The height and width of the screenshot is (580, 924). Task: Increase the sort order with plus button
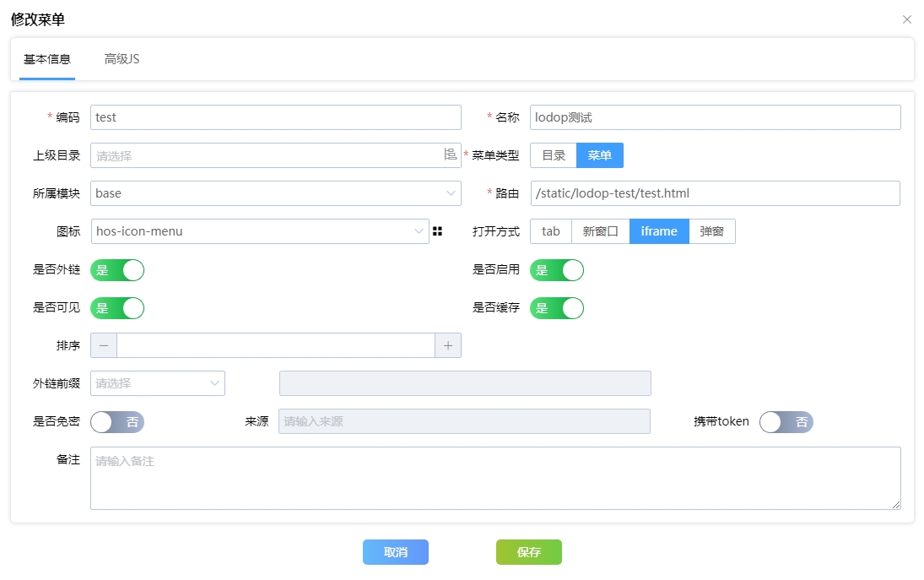click(448, 345)
